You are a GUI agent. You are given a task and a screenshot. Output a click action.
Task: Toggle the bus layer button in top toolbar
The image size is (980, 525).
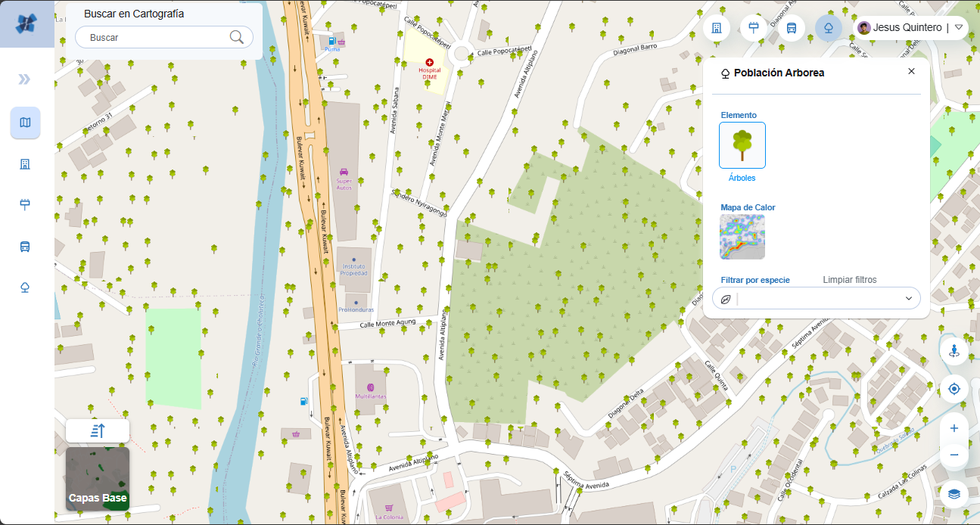click(x=792, y=28)
